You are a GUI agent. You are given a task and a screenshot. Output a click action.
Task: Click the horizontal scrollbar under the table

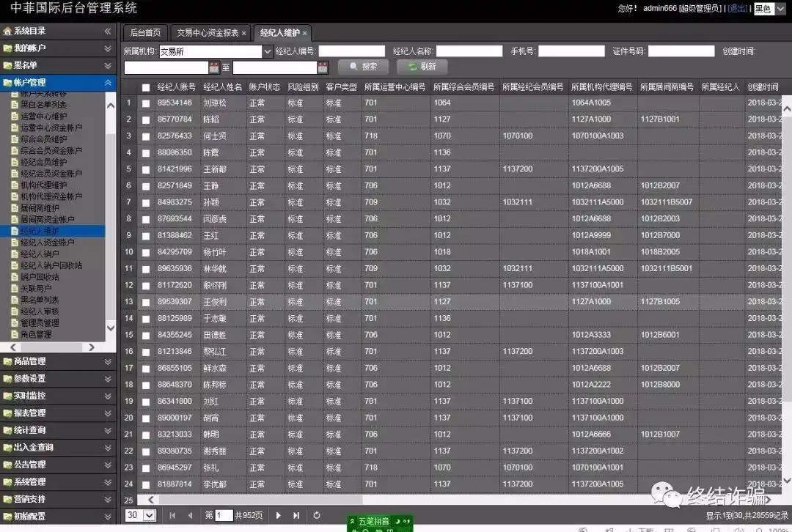point(260,500)
